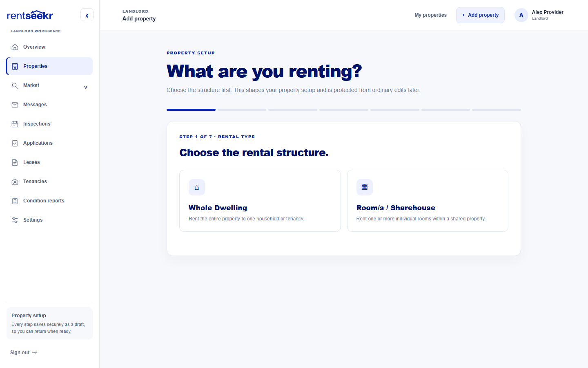Open the Settings section
The height and width of the screenshot is (368, 588).
tap(49, 220)
